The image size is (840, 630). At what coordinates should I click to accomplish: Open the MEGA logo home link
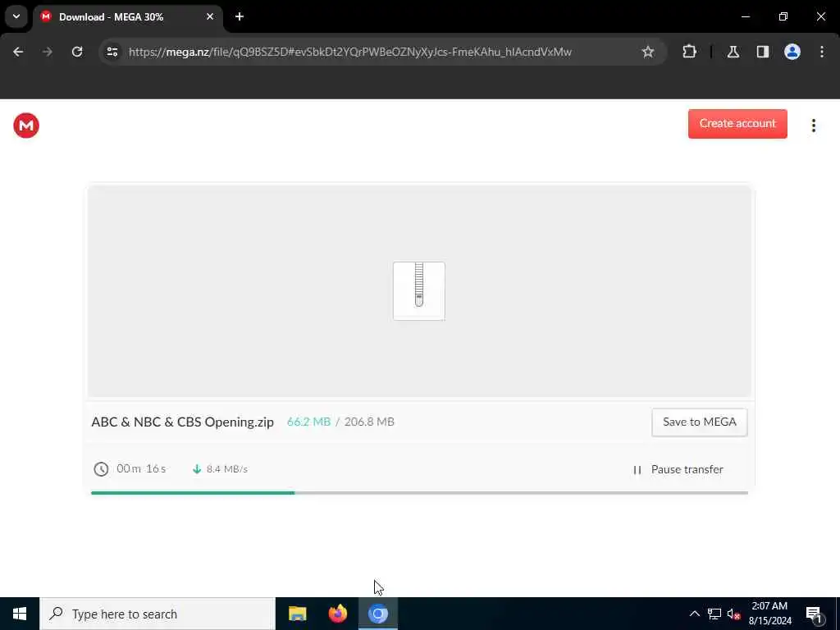[x=26, y=126]
